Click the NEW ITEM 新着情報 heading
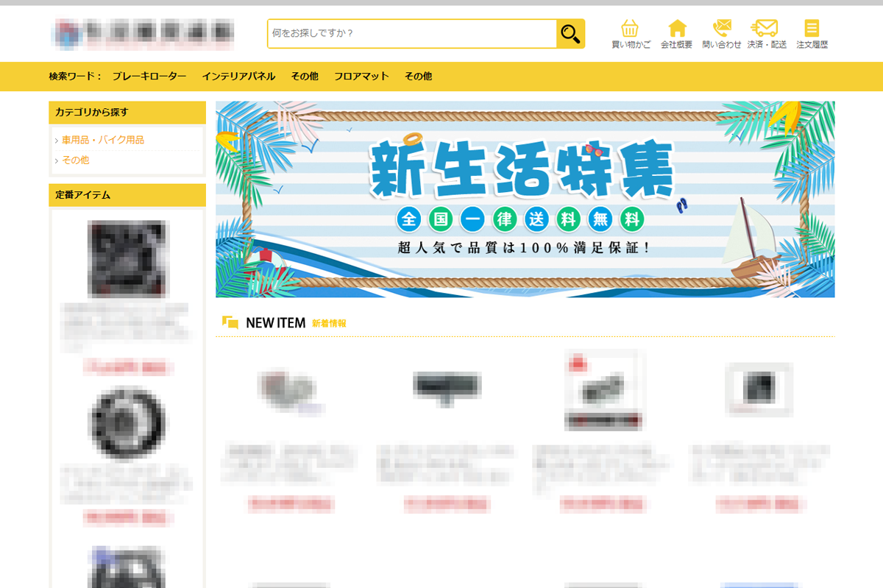This screenshot has height=588, width=883. click(x=284, y=323)
